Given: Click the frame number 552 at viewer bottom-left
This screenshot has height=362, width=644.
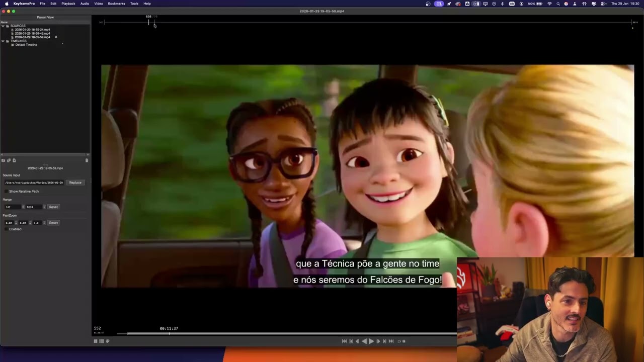Looking at the screenshot, I should point(97,328).
